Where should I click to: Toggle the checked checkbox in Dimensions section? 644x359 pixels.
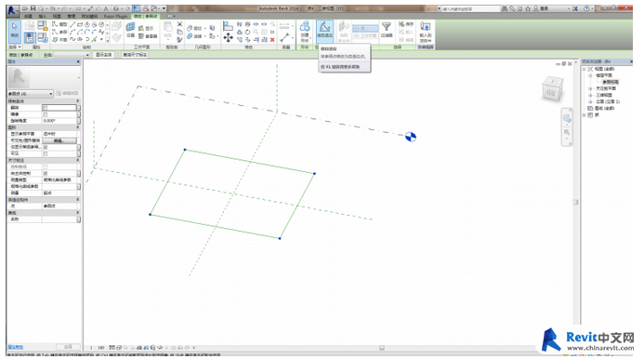46,173
